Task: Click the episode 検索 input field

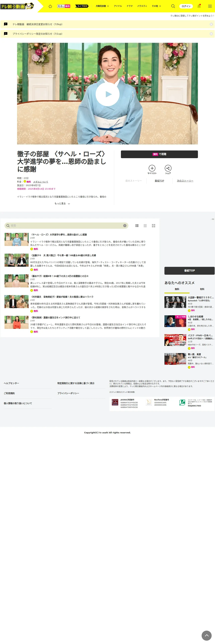Action: (x=66, y=226)
